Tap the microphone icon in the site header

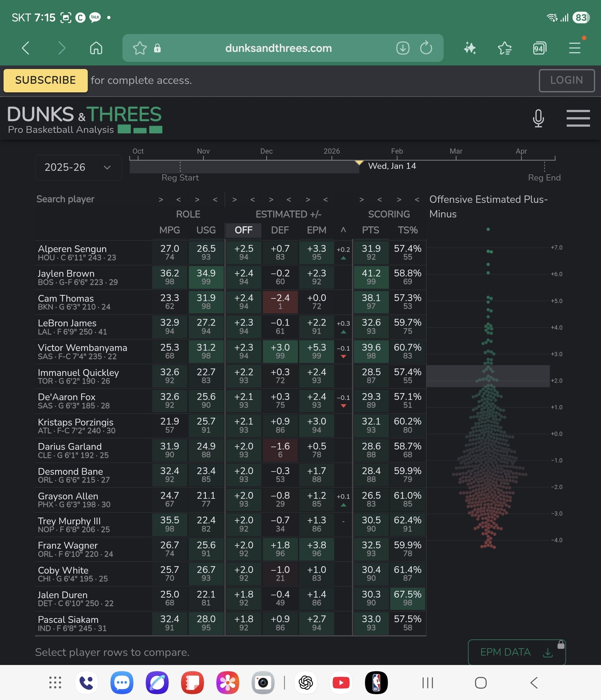(538, 118)
